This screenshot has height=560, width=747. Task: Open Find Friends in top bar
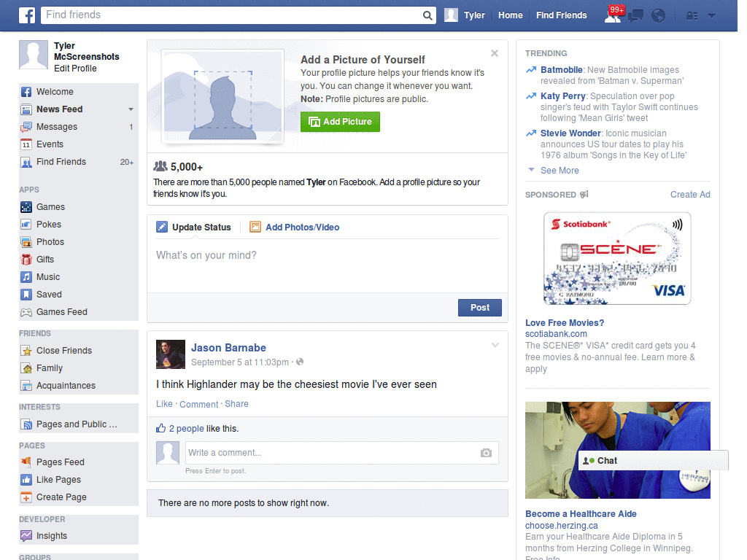pos(561,15)
